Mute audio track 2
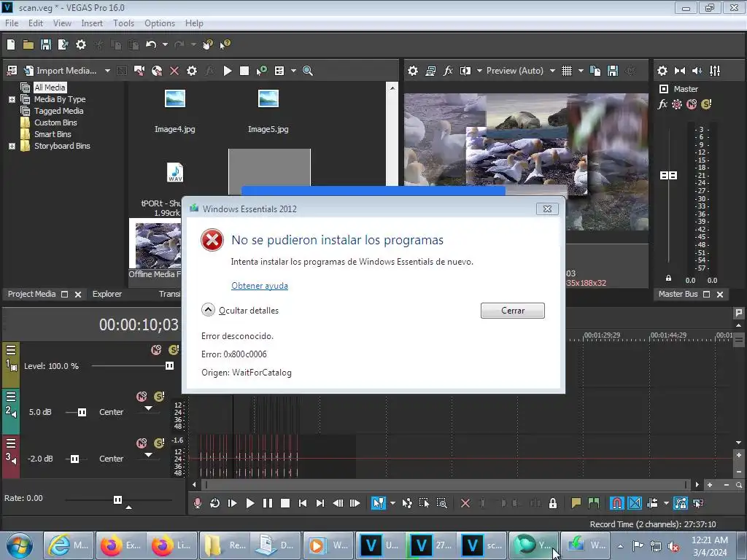The width and height of the screenshot is (747, 560). 142,397
